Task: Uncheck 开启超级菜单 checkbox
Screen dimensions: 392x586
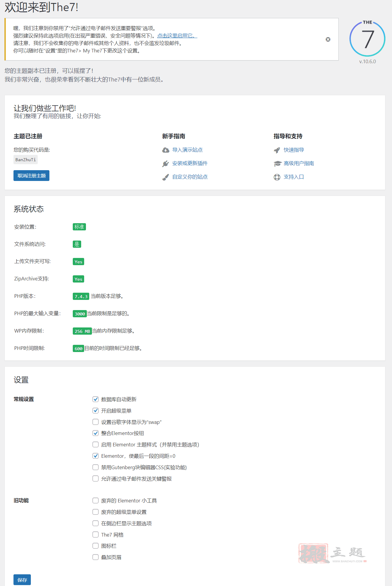Action: click(x=96, y=410)
